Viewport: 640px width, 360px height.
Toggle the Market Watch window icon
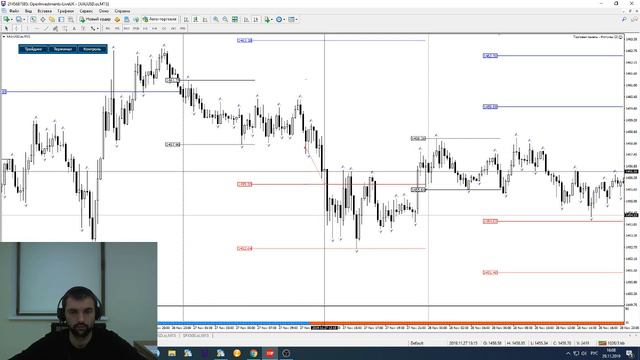pyautogui.click(x=33, y=19)
